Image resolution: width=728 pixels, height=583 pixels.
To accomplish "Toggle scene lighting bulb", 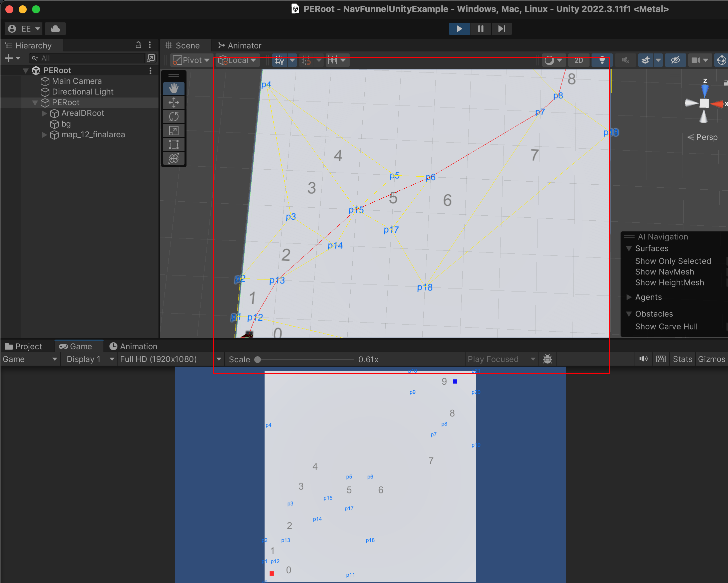I will pos(602,60).
